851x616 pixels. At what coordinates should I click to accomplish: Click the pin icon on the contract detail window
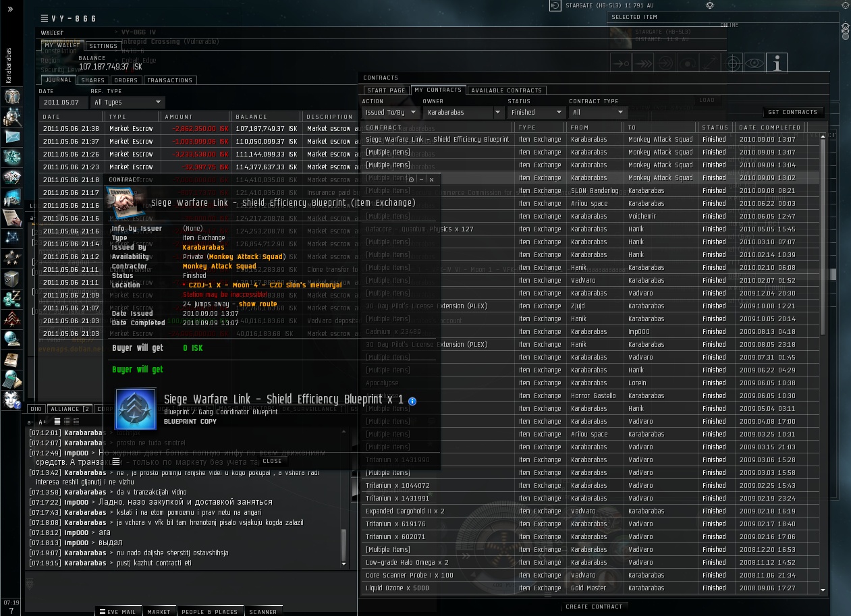point(411,180)
